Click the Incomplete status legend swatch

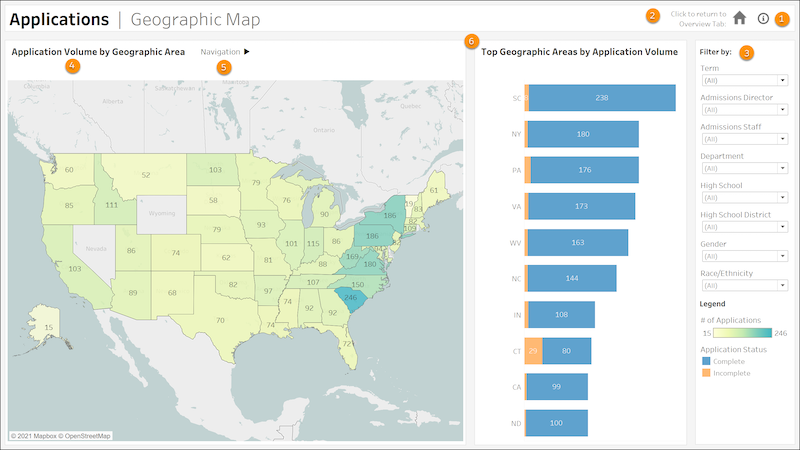[x=705, y=373]
